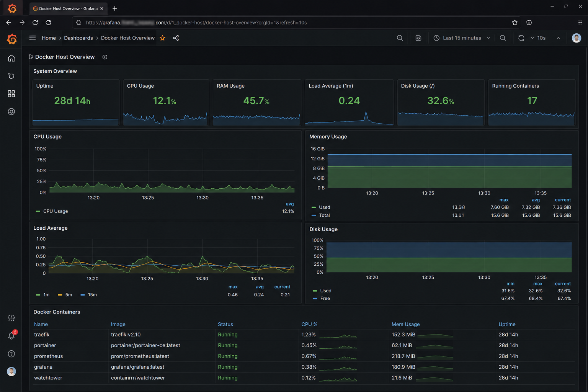Toggle the hamburger navigation menu
The height and width of the screenshot is (392, 588).
tap(33, 38)
